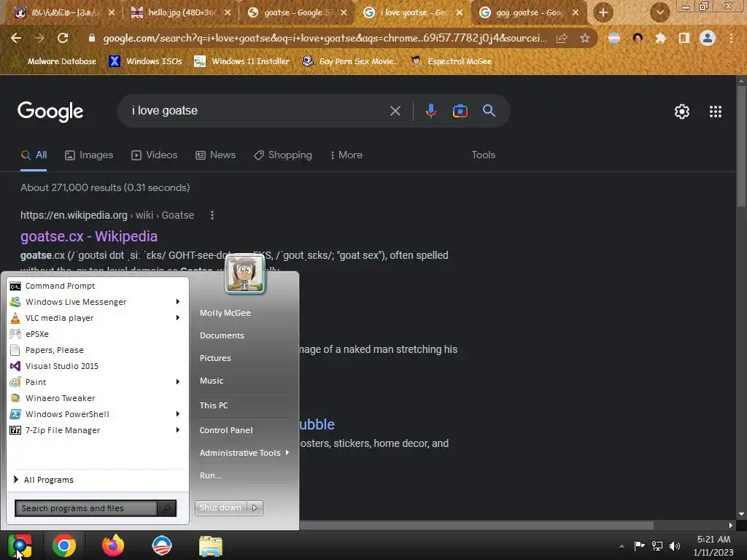Click the share page icon in address bar
The height and width of the screenshot is (560, 747).
[562, 38]
